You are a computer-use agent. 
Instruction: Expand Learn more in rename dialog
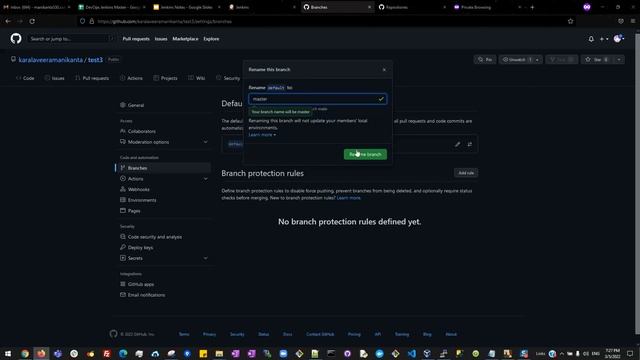click(262, 135)
